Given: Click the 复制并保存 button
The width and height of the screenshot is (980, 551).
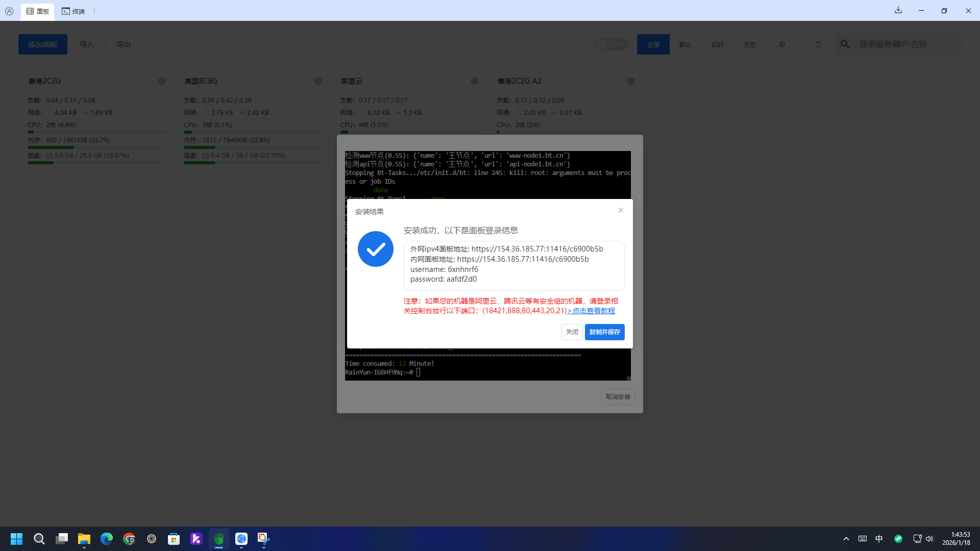Looking at the screenshot, I should pos(604,332).
